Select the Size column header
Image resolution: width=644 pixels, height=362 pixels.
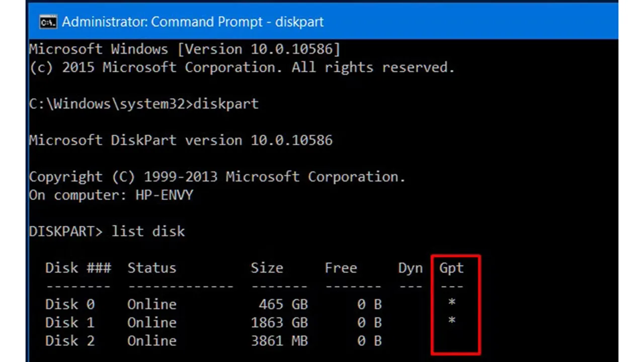(267, 267)
